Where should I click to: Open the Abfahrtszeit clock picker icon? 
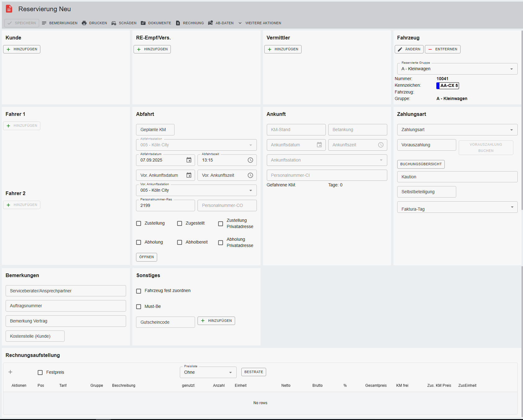pyautogui.click(x=250, y=160)
